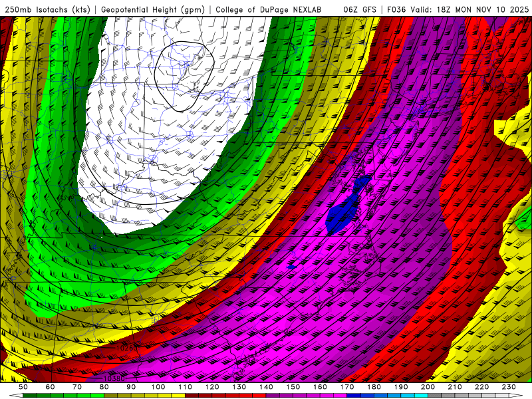Screen dimensions: 532x399
Task: Pick the bright magenta swatch just left of 170
Action: 340,396
